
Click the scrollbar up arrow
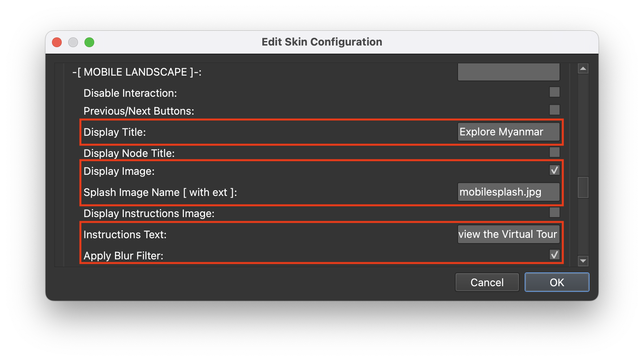coord(583,69)
